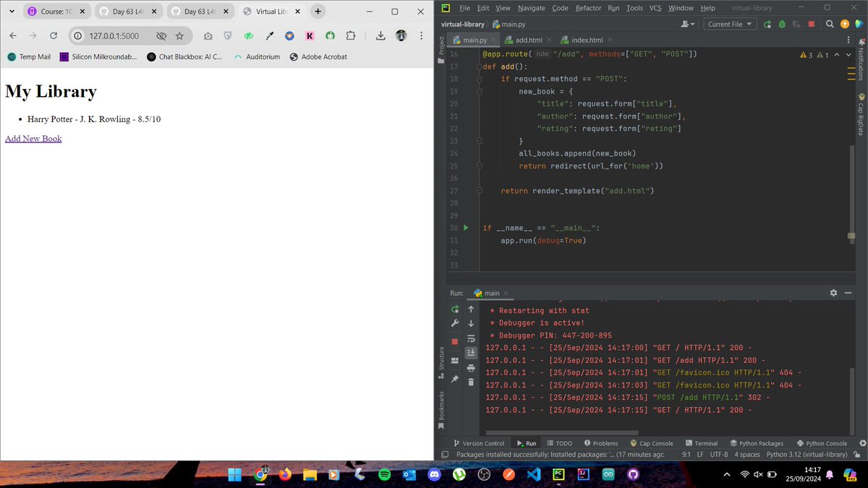Screen dimensions: 868x488
Task: Switch to the add.html editor tab
Action: tap(528, 40)
